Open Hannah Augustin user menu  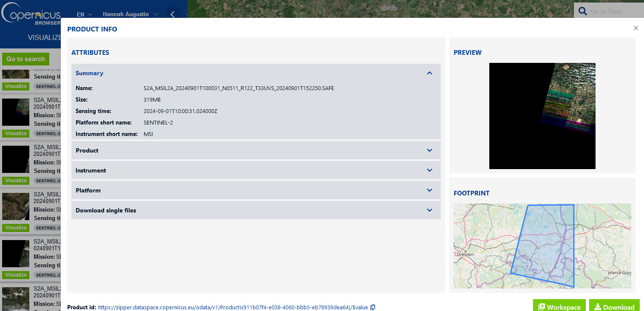point(130,14)
